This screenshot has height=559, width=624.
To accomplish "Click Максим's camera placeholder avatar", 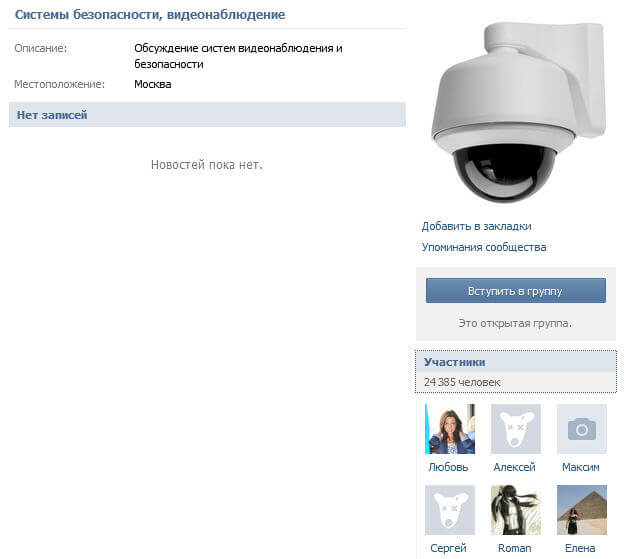I will click(582, 429).
